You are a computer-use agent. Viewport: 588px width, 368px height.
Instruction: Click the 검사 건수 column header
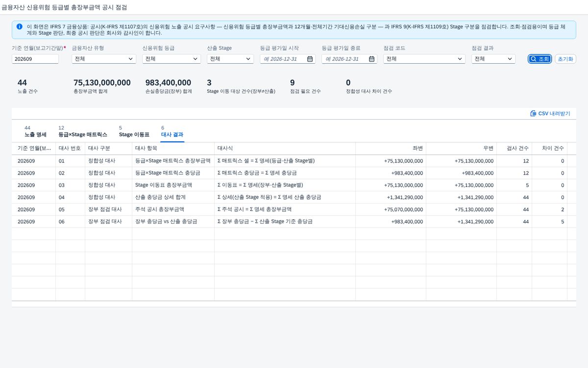click(x=514, y=149)
